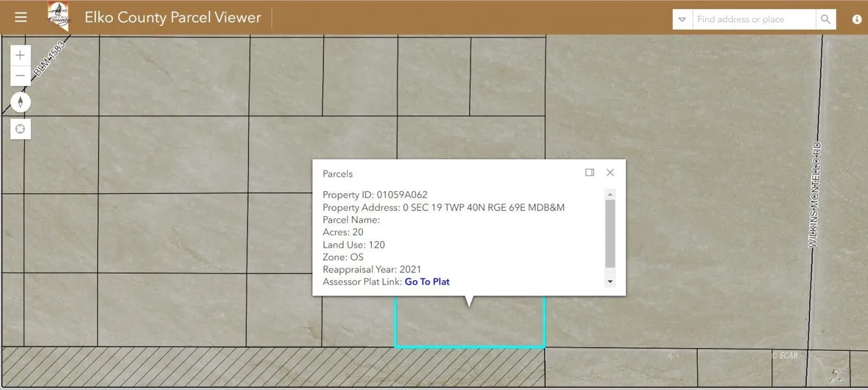Click the popup scrollbar up arrow
Image resolution: width=868 pixels, height=390 pixels.
(610, 194)
